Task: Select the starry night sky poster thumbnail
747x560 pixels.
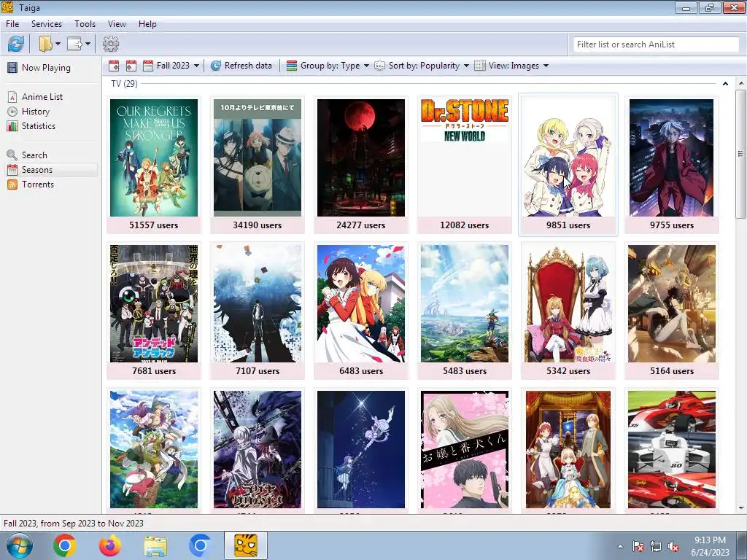Action: click(x=361, y=449)
